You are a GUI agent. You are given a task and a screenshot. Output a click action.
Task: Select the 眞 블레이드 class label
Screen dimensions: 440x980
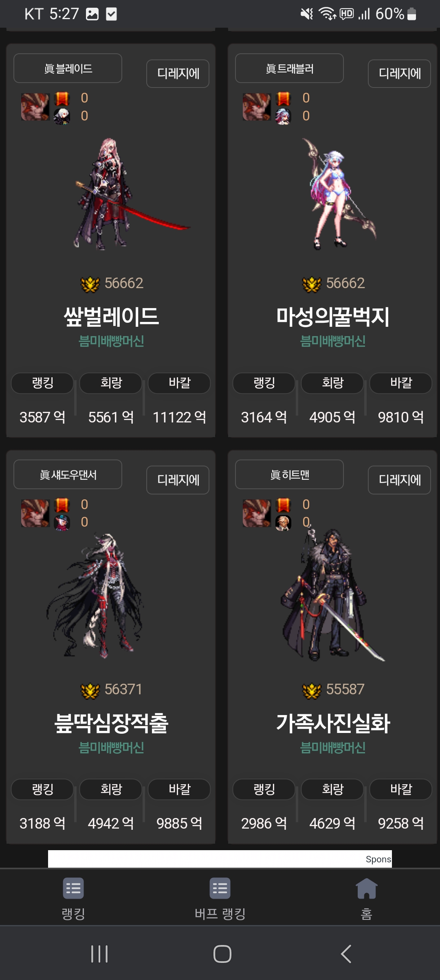tap(68, 68)
